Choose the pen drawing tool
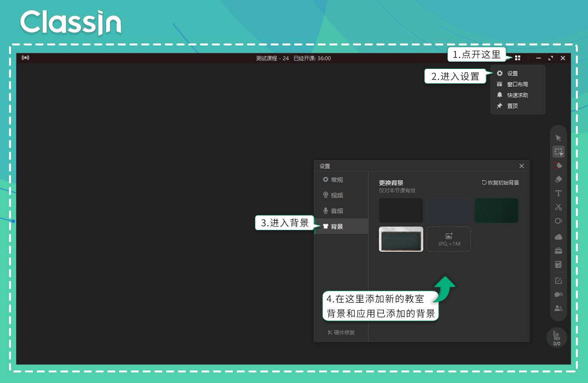This screenshot has width=588, height=383. point(559,165)
